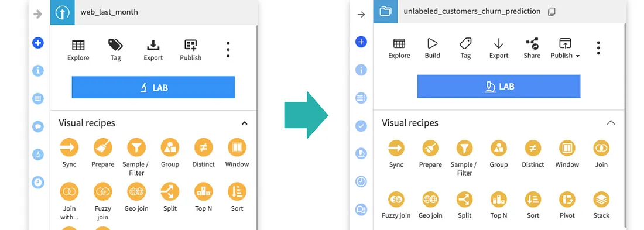644x230 pixels.
Task: Select Group recipe in web_last_month panel
Action: pyautogui.click(x=170, y=147)
